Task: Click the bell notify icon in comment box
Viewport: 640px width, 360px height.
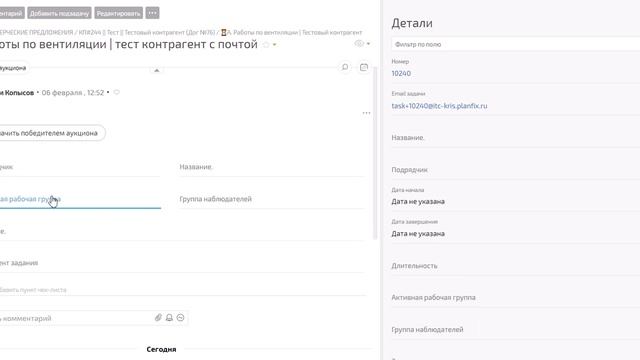Action: point(169,318)
